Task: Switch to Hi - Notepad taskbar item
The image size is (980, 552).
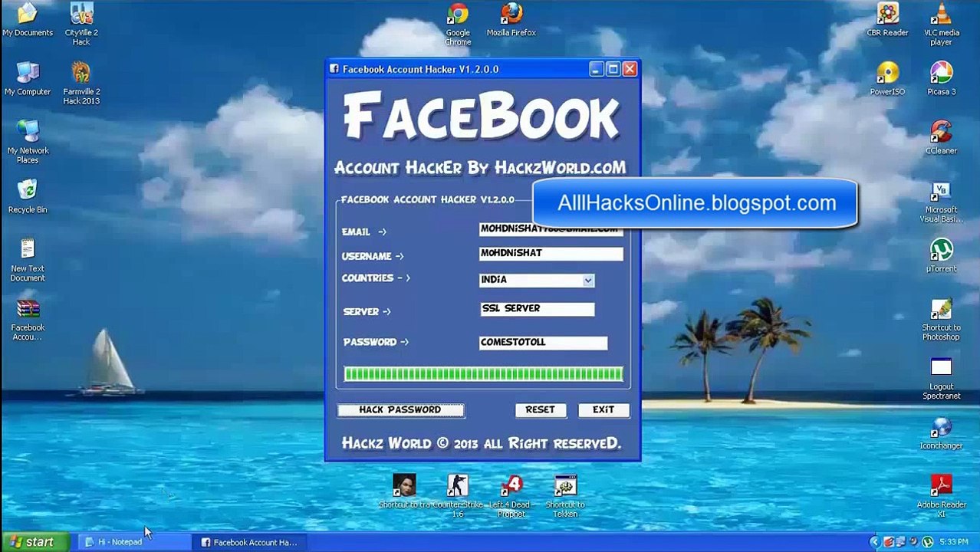Action: click(133, 542)
